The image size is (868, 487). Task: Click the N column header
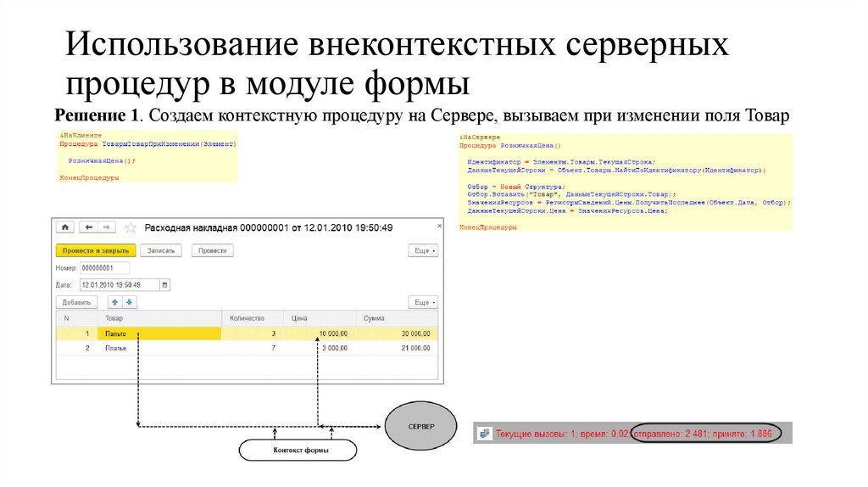click(x=77, y=318)
